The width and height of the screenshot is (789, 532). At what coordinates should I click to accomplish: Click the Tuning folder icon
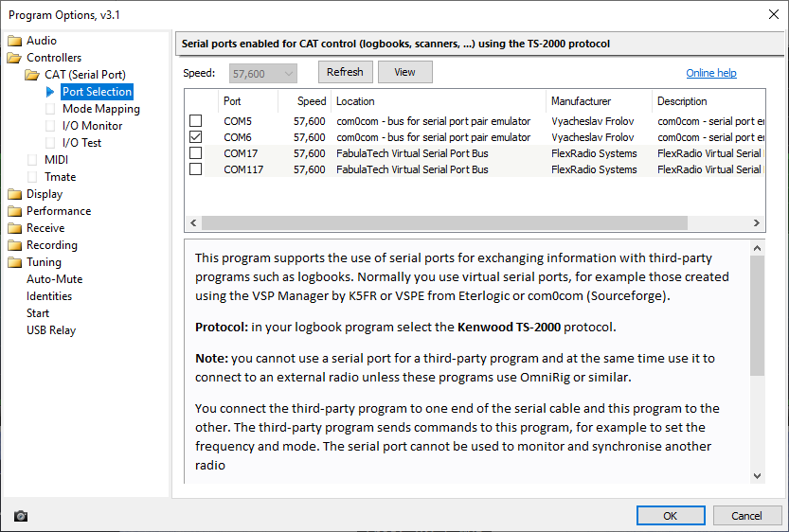14,262
